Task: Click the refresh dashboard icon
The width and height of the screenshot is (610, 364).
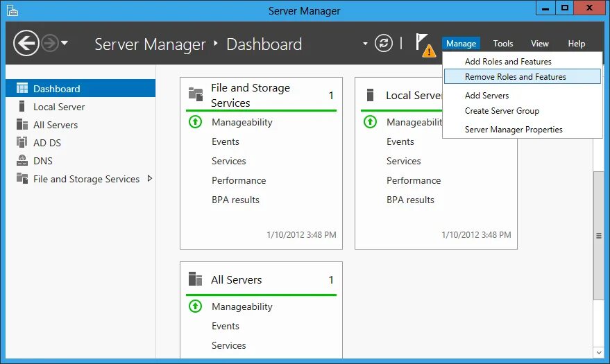Action: point(384,43)
